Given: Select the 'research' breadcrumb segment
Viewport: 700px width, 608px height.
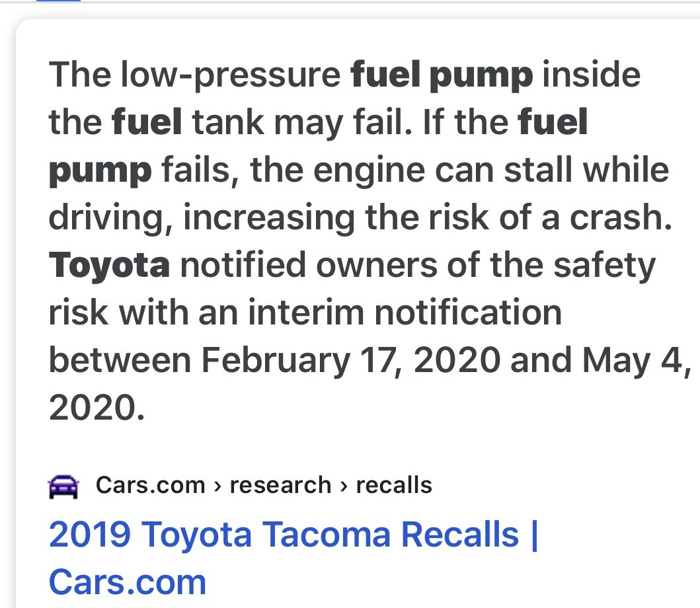Looking at the screenshot, I should [280, 485].
